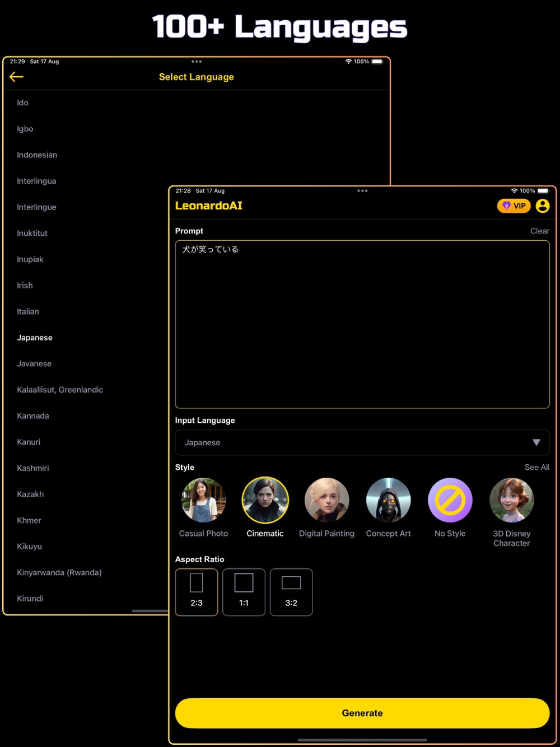Screen dimensions: 560x747
Task: Choose Interlingua from the language list
Action: [x=36, y=181]
